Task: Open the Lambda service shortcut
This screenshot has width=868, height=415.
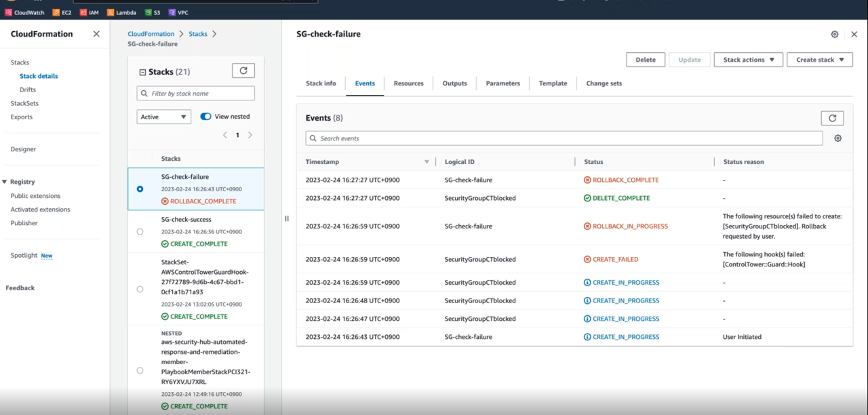Action: tap(121, 12)
